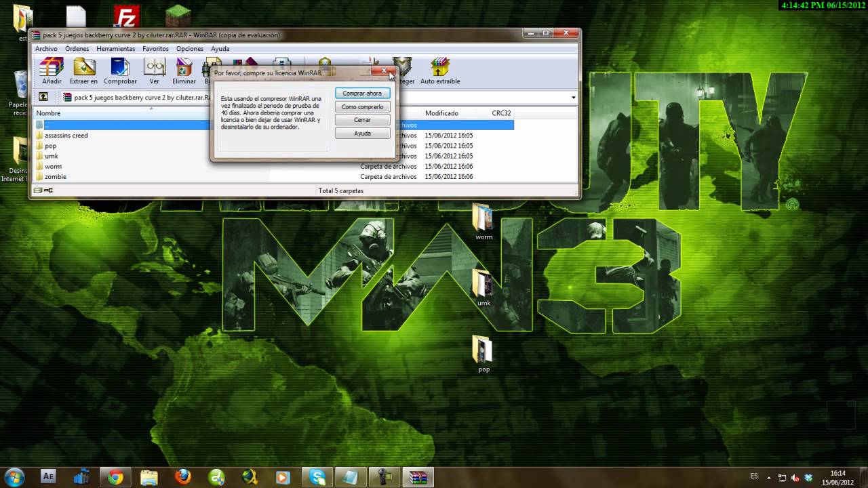The image size is (868, 488).
Task: Click the Como comprarlo button
Action: click(362, 106)
